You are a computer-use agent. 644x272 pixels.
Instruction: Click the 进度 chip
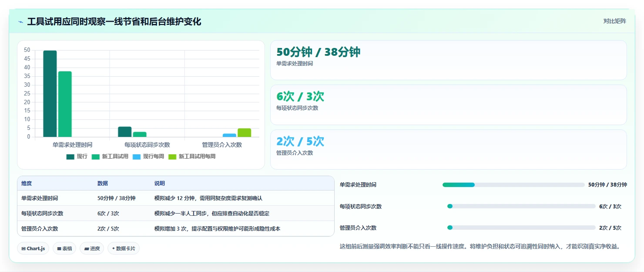click(92, 248)
